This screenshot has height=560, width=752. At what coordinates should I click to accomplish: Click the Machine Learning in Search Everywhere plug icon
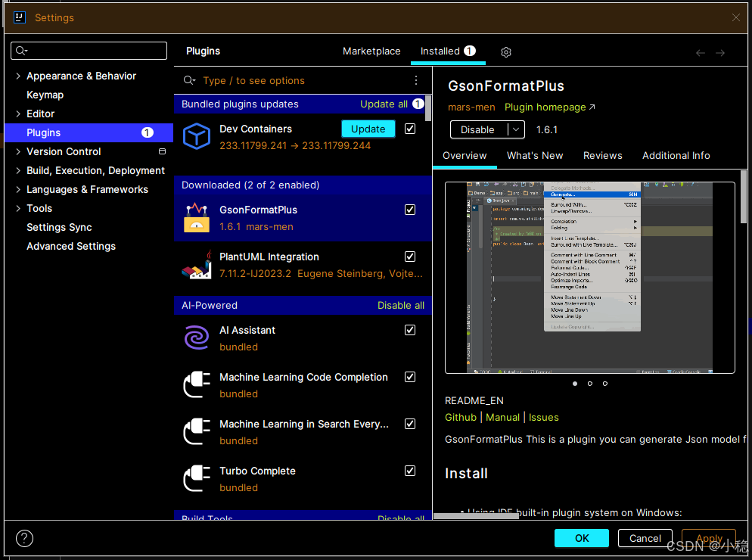(x=197, y=432)
